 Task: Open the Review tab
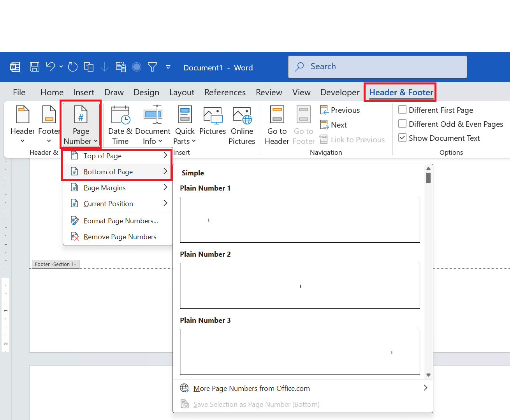click(269, 92)
